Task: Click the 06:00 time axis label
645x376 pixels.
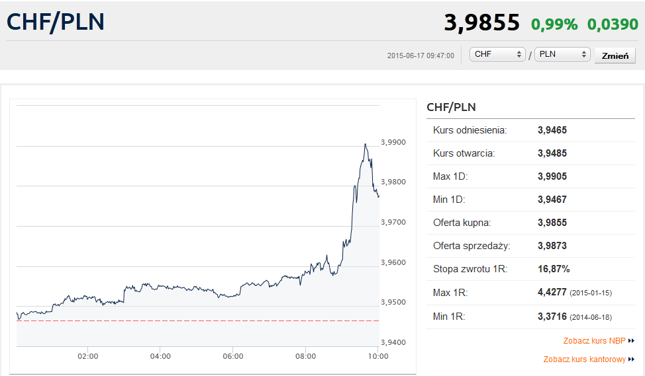Action: pyautogui.click(x=233, y=356)
